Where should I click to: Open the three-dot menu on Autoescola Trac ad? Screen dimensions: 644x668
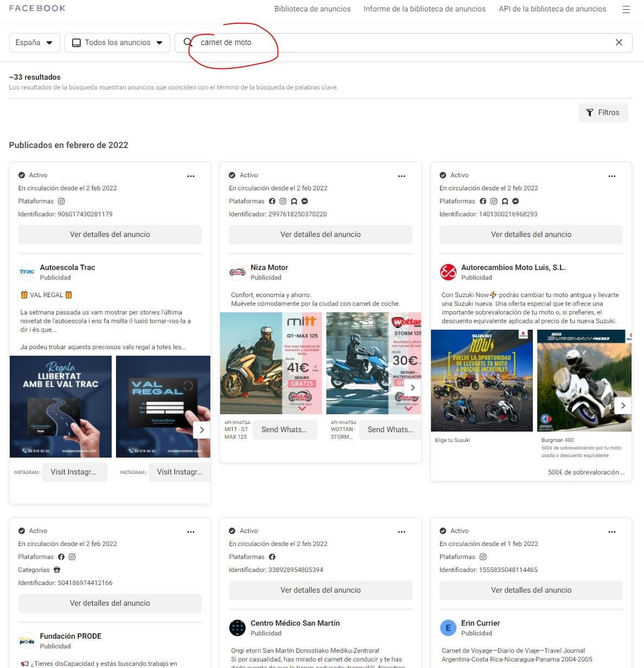(x=191, y=176)
